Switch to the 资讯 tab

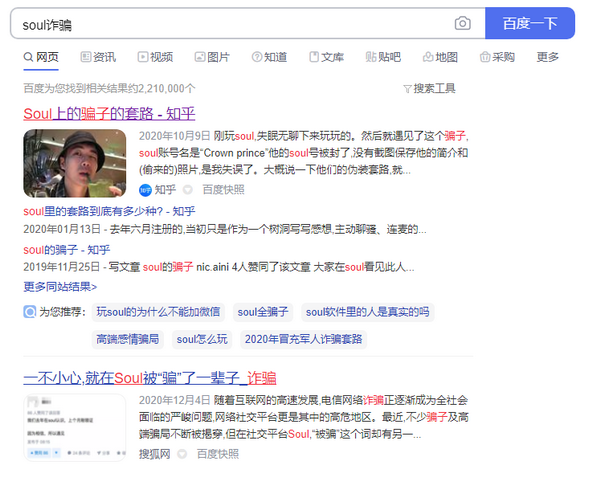coord(98,57)
